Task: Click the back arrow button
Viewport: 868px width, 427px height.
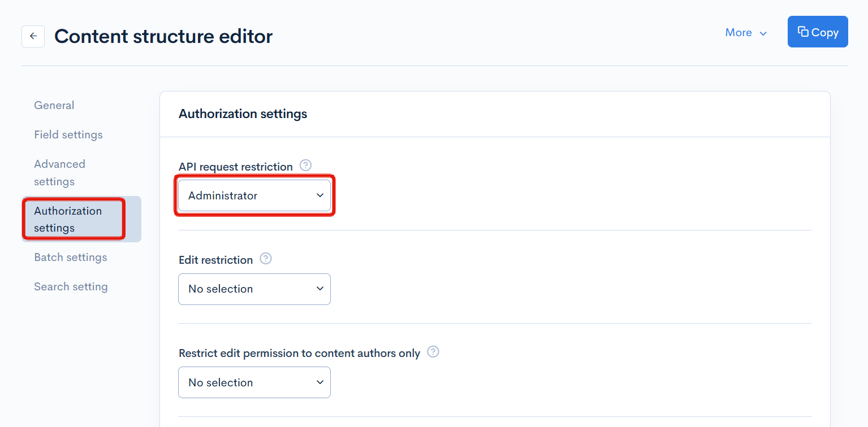Action: point(33,36)
